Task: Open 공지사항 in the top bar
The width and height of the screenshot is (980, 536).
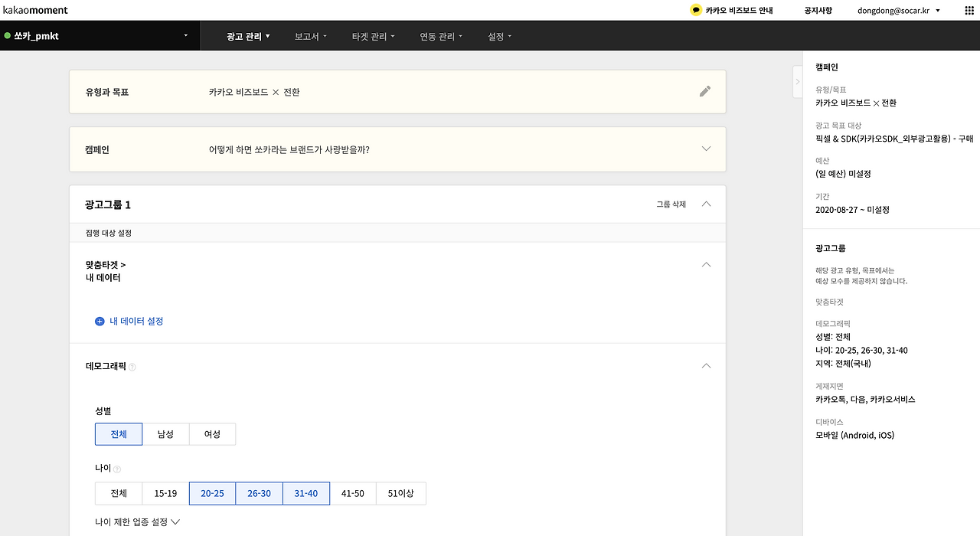Action: 818,10
